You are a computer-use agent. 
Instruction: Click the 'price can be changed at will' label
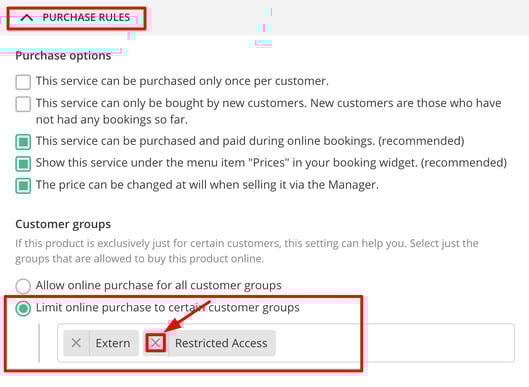207,185
